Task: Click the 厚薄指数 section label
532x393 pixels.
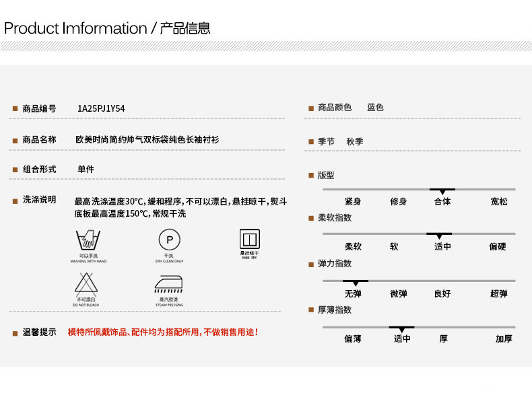Action: (x=335, y=310)
